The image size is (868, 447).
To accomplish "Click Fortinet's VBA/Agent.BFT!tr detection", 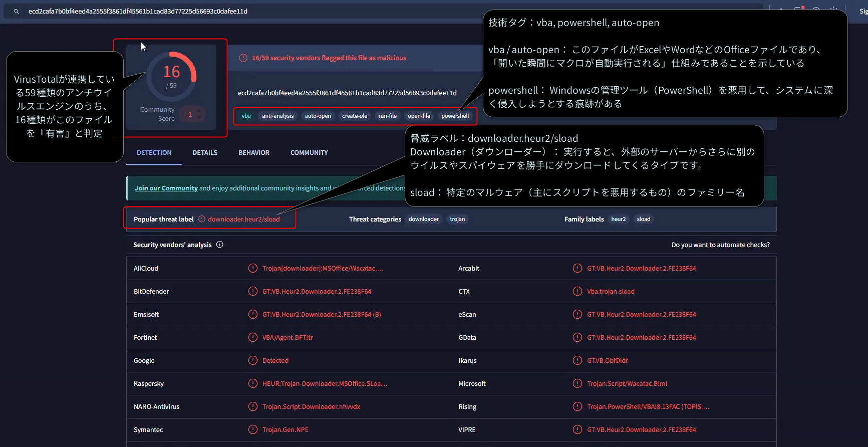I will 287,337.
